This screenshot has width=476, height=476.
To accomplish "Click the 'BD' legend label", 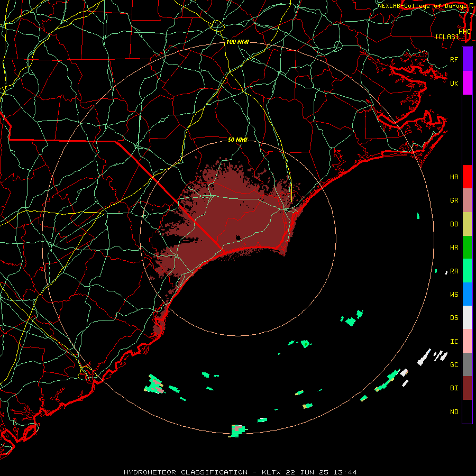I will tap(454, 224).
